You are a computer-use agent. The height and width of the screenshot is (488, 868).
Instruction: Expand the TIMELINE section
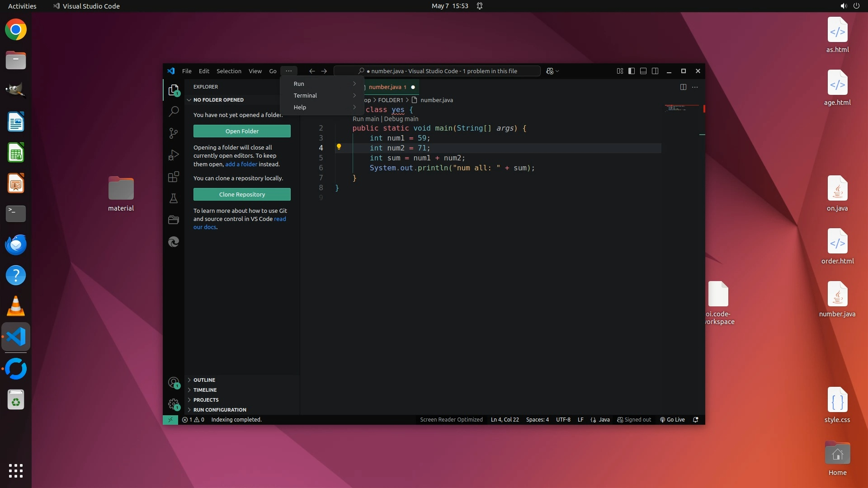click(205, 390)
